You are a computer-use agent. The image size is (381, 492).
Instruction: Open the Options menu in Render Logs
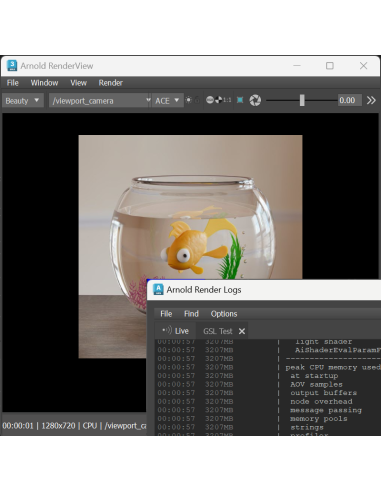pyautogui.click(x=224, y=314)
